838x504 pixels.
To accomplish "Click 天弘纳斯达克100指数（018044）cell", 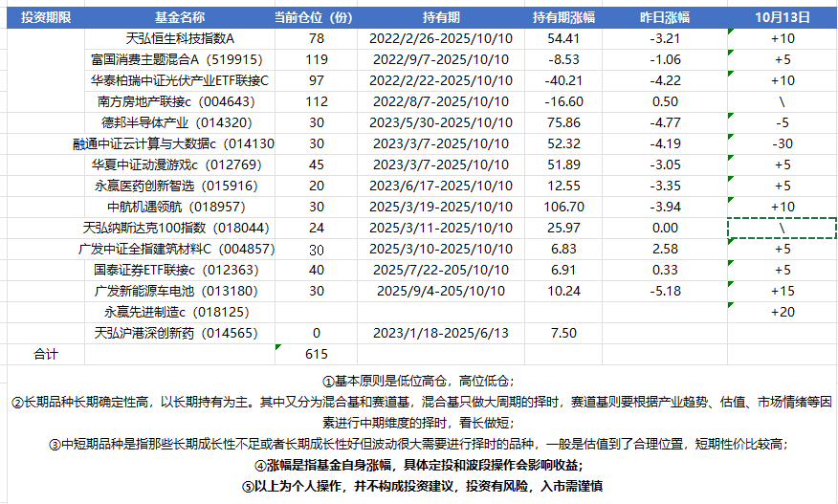I will 180,229.
